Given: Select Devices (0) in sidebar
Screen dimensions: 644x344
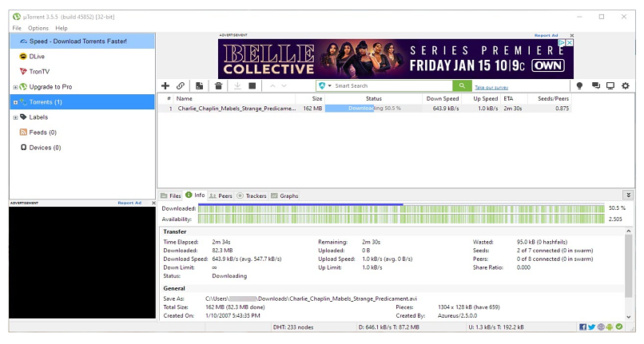Looking at the screenshot, I should coord(45,148).
